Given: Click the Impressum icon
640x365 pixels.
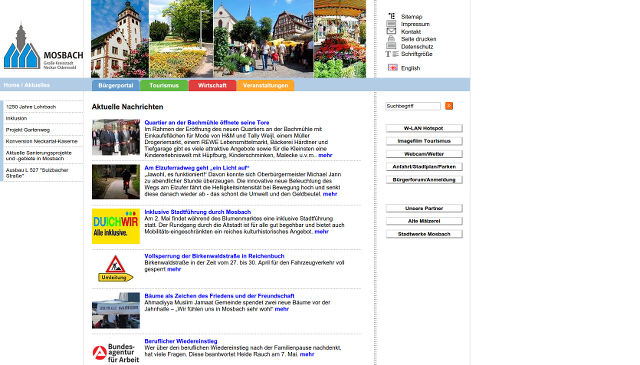Looking at the screenshot, I should [x=391, y=24].
